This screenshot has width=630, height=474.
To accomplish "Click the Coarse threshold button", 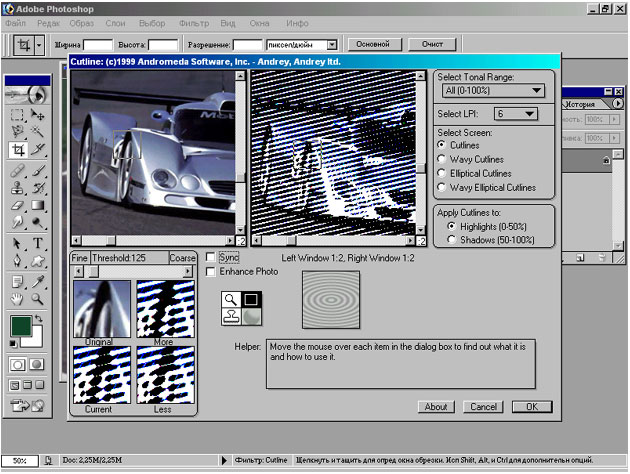I will click(x=182, y=258).
